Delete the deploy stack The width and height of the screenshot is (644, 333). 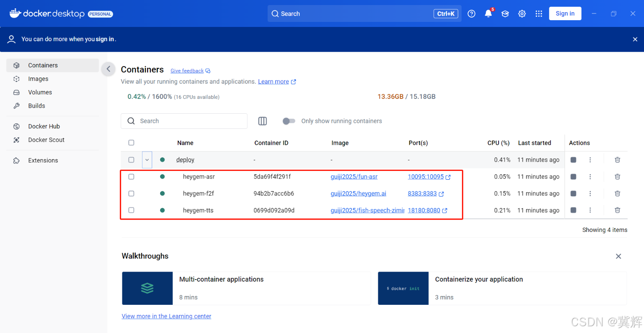[618, 160]
